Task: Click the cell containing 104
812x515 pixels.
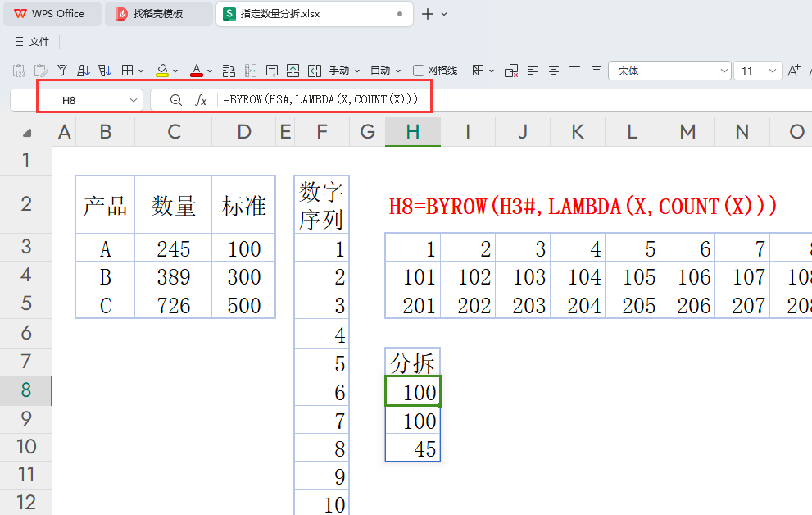Action: 578,276
